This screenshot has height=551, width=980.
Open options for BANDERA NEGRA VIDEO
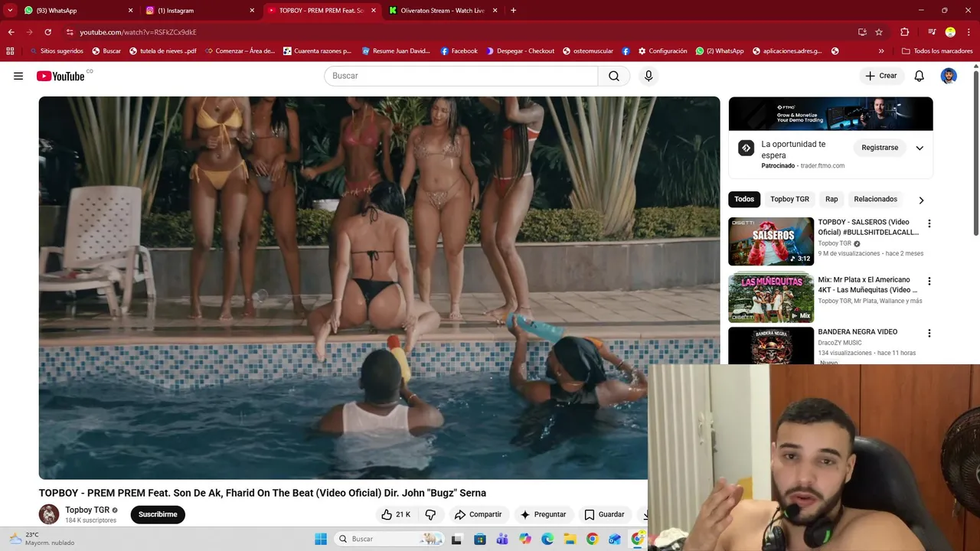tap(929, 333)
